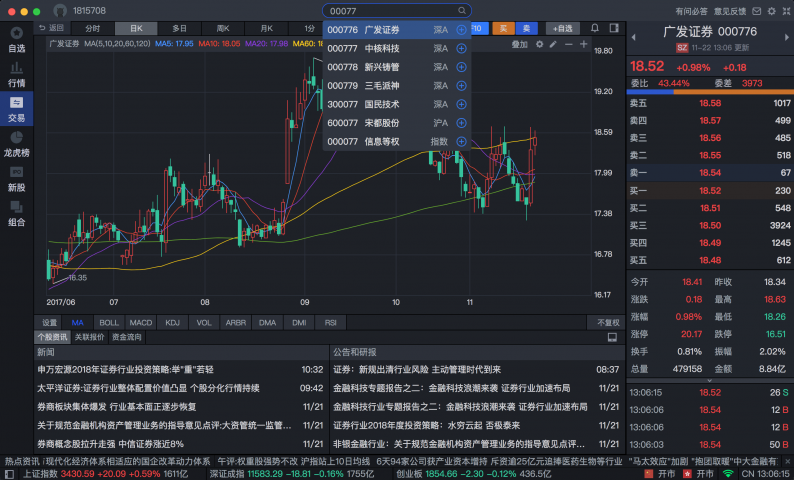The width and height of the screenshot is (794, 480).
Task: Add 三毛派神 to watchlist via plus icon
Action: 461,85
